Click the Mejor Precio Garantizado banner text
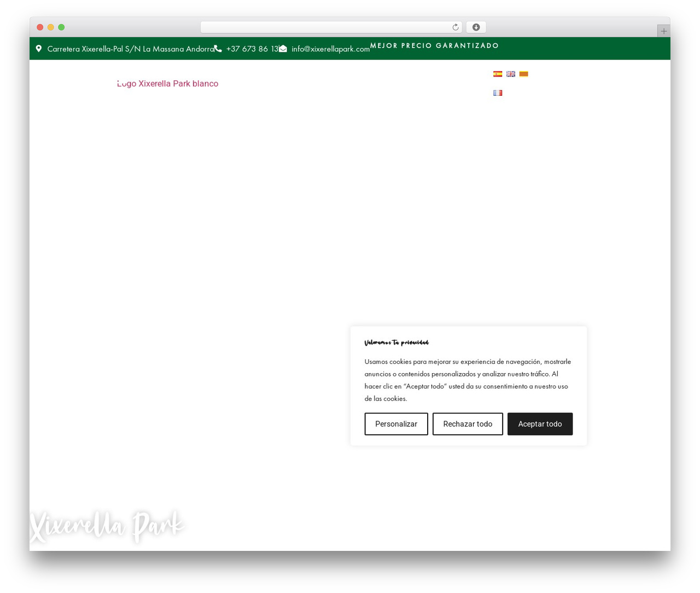The height and width of the screenshot is (593, 700). pyautogui.click(x=435, y=45)
